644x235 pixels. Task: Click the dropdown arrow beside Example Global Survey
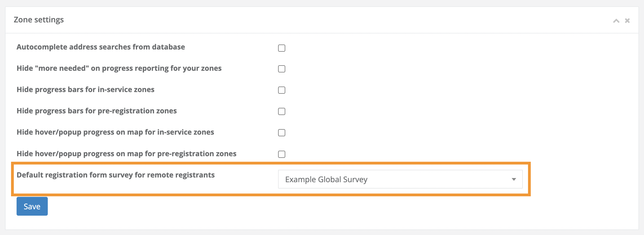pos(514,179)
